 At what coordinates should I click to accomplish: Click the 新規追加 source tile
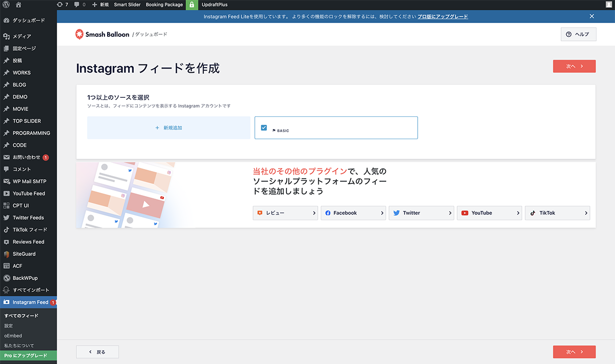coord(169,127)
